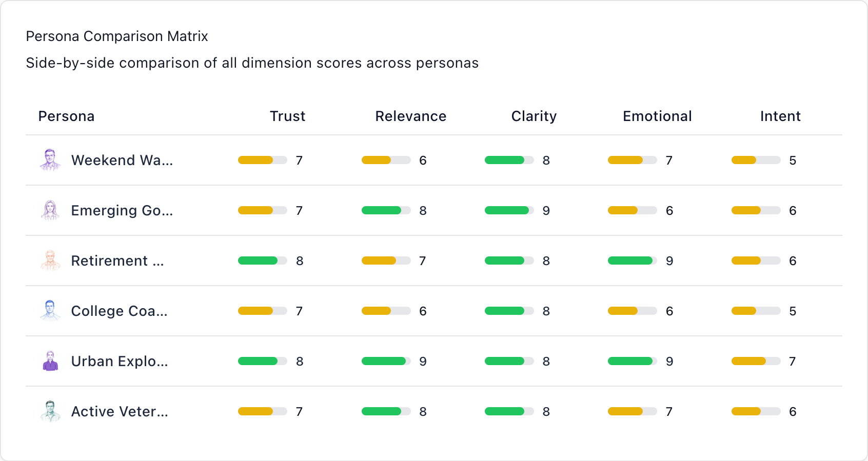The image size is (868, 461).
Task: Sort by the Relevance column header
Action: (410, 116)
